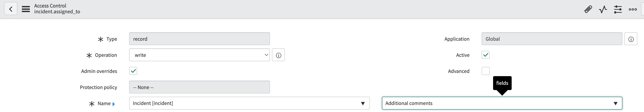Open the personalize form settings icon
This screenshot has height=112, width=644.
coord(618,9)
